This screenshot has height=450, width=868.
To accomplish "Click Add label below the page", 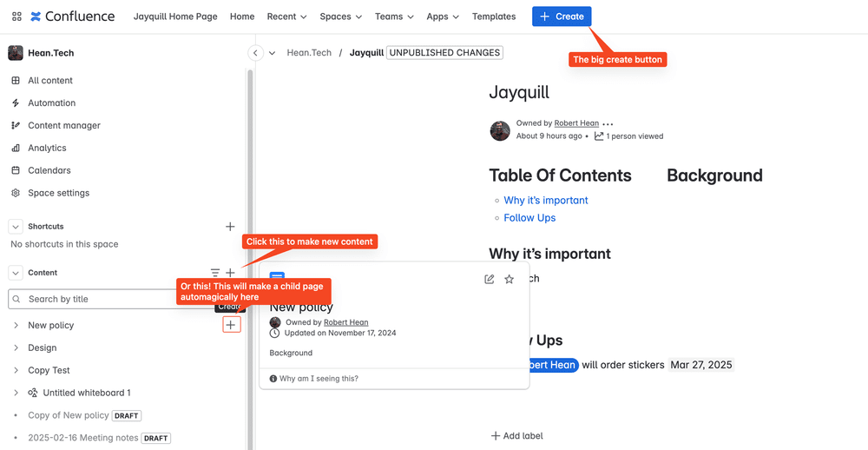I will 517,436.
